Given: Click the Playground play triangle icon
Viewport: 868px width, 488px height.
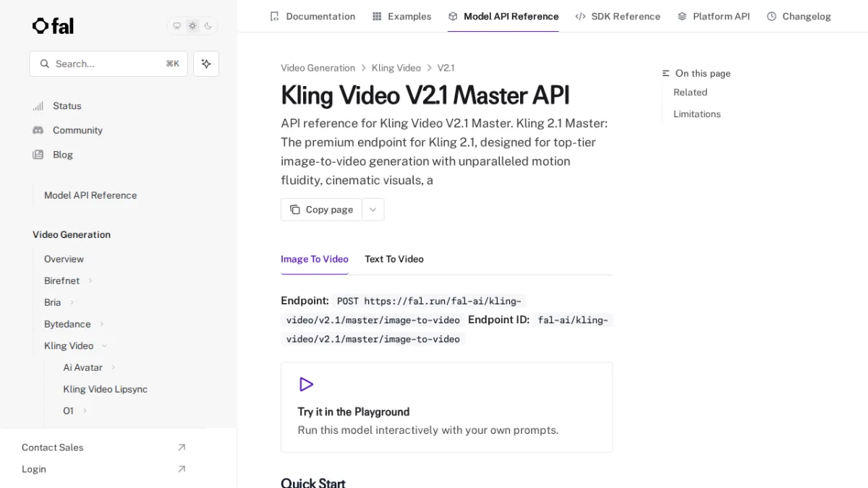Looking at the screenshot, I should pos(306,384).
